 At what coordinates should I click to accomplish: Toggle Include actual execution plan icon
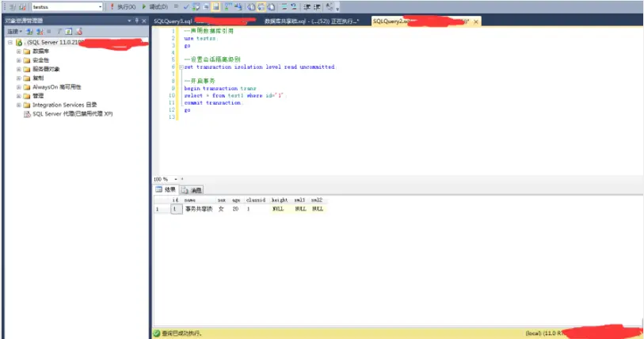tap(228, 7)
